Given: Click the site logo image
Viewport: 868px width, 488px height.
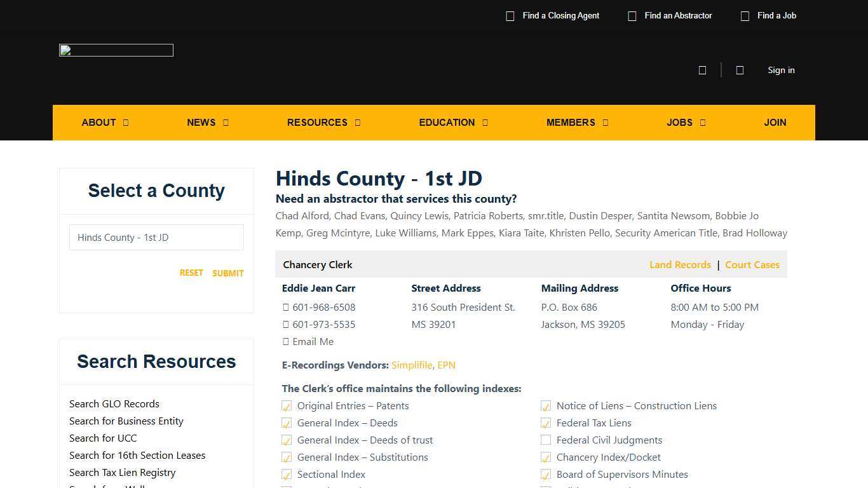Looking at the screenshot, I should [x=116, y=50].
